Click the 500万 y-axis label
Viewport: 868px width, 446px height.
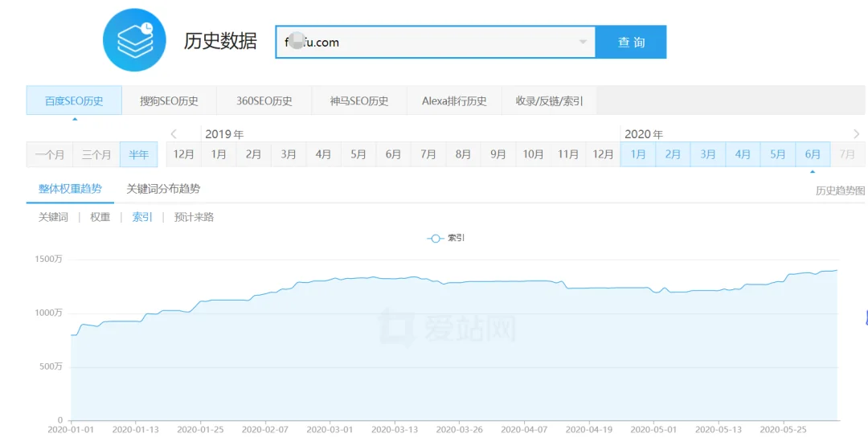pyautogui.click(x=51, y=366)
